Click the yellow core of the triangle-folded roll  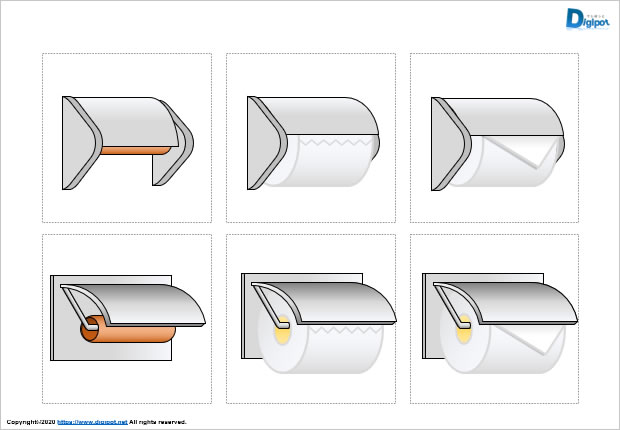tap(464, 330)
